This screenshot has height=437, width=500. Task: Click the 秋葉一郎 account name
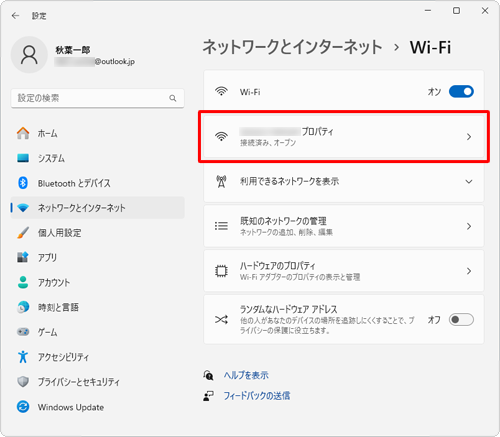pyautogui.click(x=73, y=50)
